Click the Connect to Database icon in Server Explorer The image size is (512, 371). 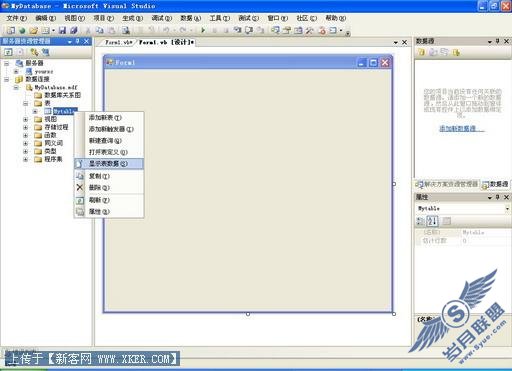pos(34,52)
